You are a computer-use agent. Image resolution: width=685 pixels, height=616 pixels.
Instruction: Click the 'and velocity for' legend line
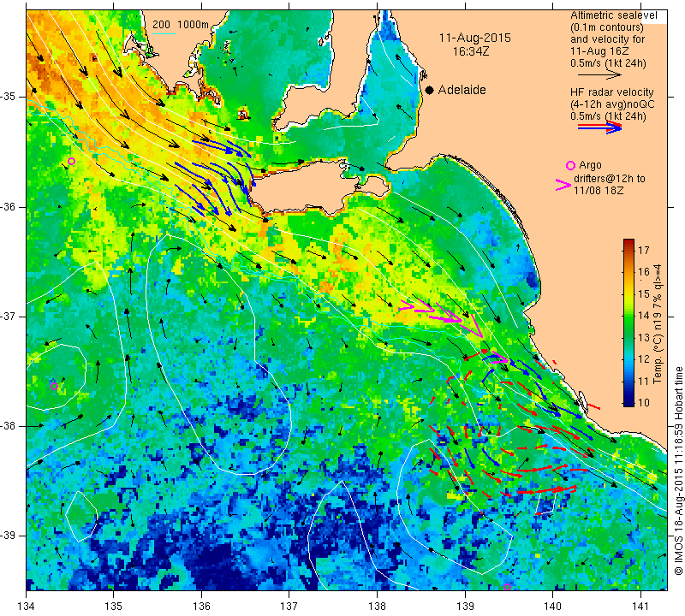pos(608,39)
